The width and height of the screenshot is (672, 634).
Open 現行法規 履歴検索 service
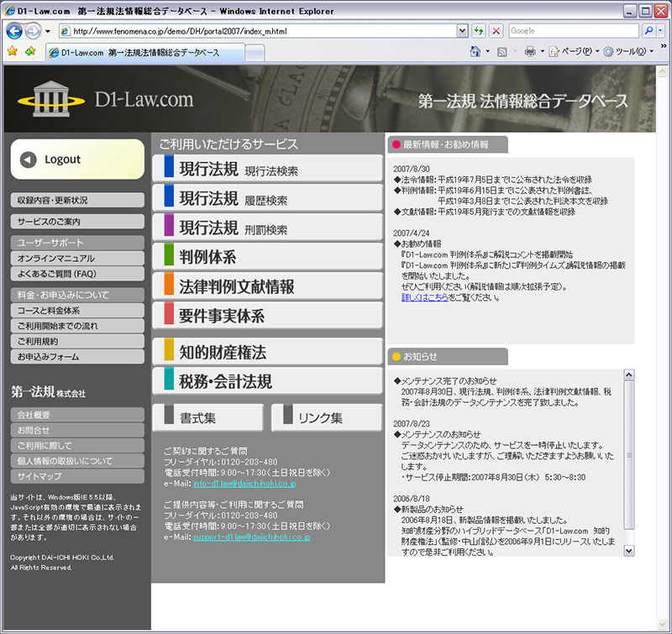pos(267,197)
